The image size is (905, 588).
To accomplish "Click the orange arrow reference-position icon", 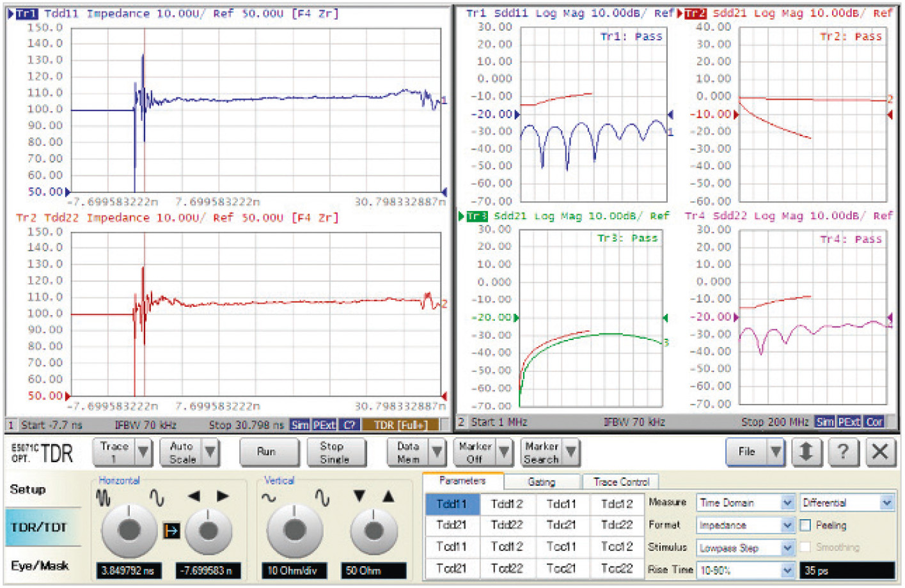I will pyautogui.click(x=171, y=530).
